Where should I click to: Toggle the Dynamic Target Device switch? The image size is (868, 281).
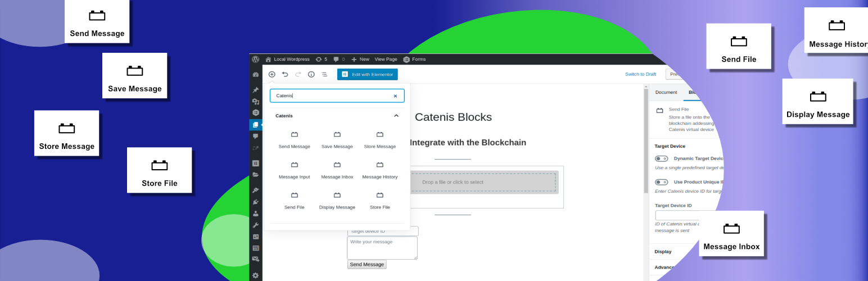[x=662, y=159]
